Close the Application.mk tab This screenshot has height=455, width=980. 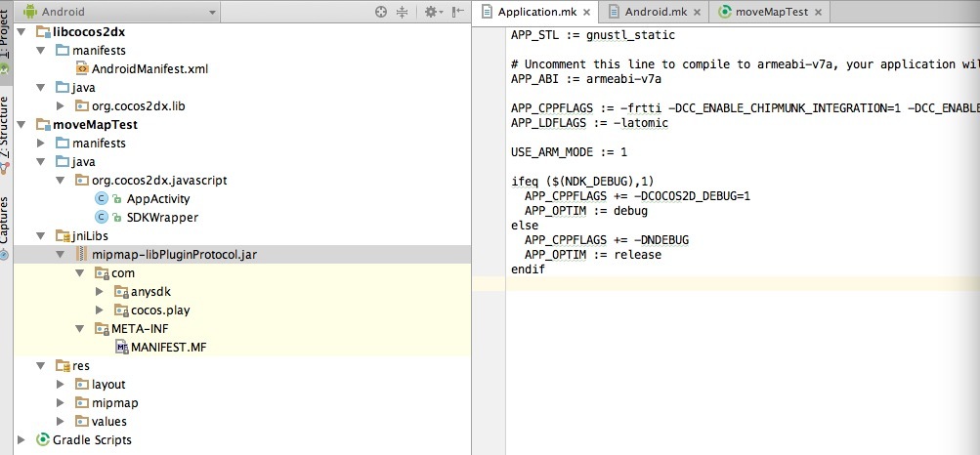click(x=586, y=12)
